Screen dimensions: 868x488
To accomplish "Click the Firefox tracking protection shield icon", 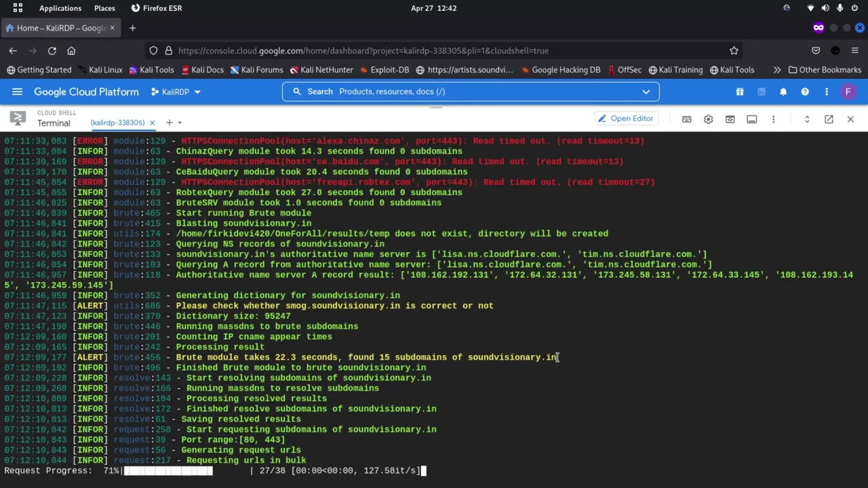I will coord(153,51).
